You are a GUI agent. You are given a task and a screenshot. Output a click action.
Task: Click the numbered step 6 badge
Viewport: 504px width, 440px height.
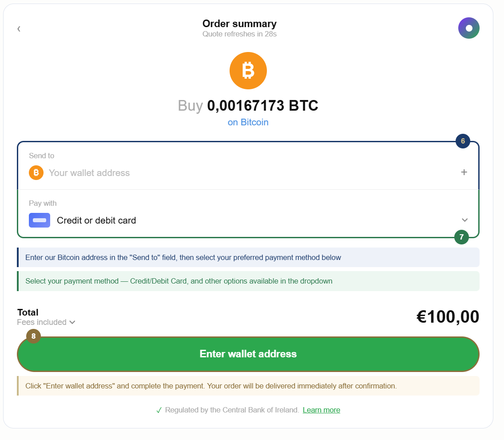coord(463,141)
